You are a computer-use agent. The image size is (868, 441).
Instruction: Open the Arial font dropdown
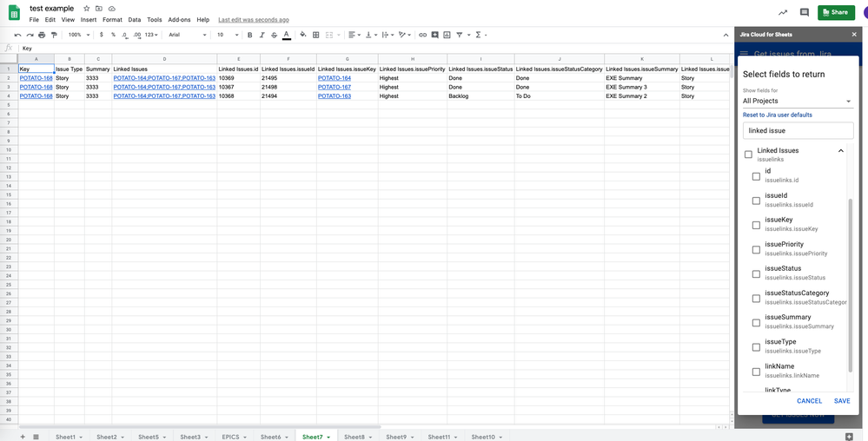pyautogui.click(x=188, y=35)
